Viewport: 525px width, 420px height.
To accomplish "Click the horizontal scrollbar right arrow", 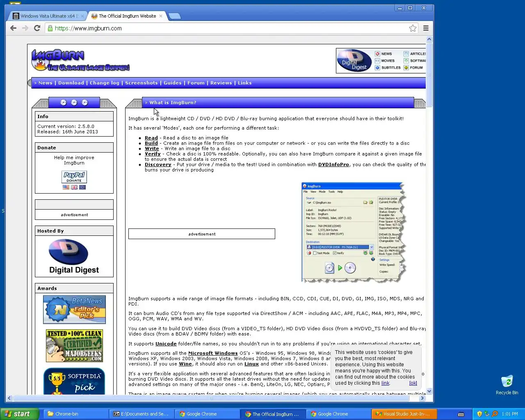I will [422, 398].
